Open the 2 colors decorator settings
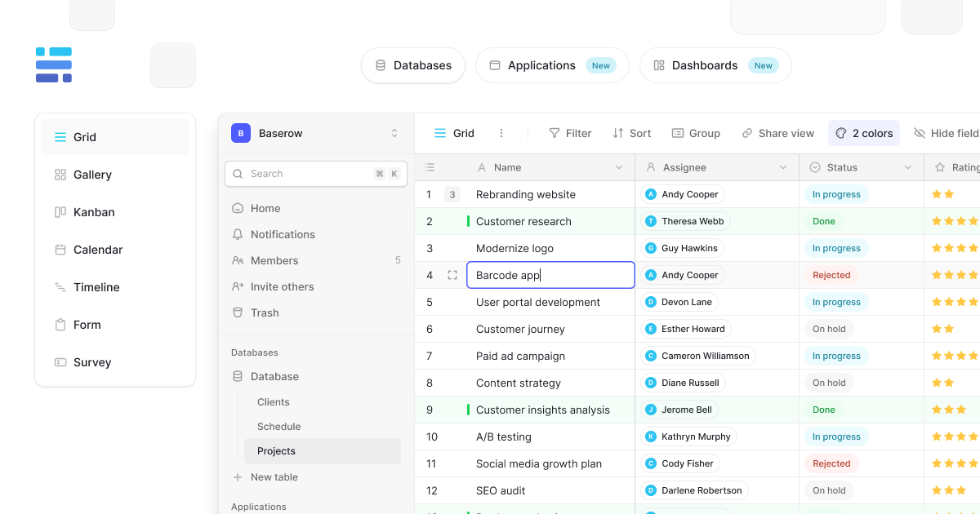The height and width of the screenshot is (514, 980). (x=864, y=132)
